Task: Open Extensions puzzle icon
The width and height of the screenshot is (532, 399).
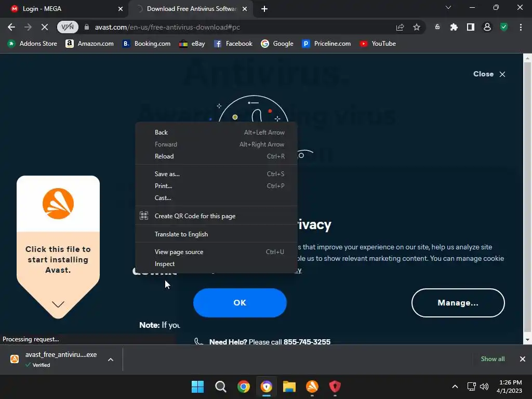Action: click(454, 27)
